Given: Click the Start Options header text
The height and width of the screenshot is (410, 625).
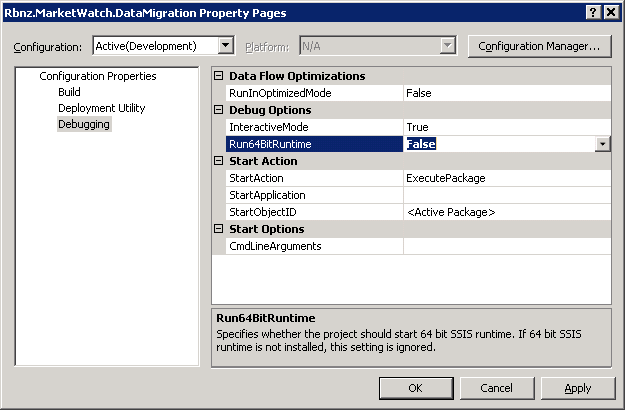Looking at the screenshot, I should point(266,229).
